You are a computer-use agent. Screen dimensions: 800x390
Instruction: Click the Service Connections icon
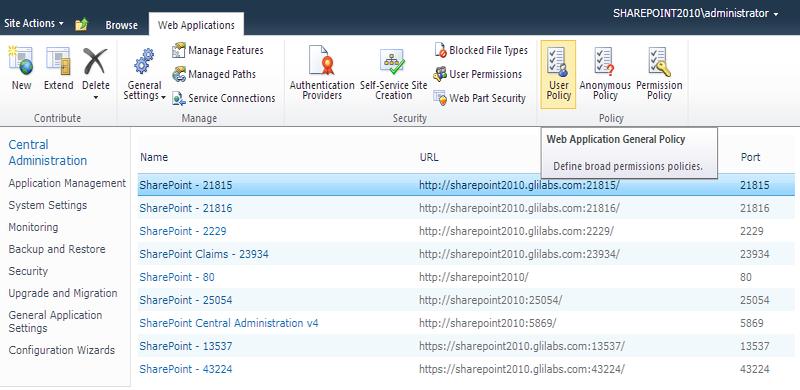coord(179,98)
